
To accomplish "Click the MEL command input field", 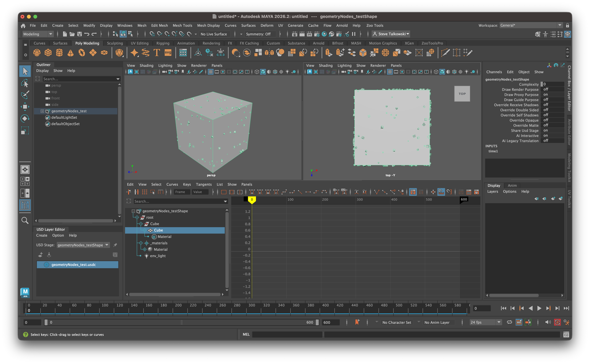I will click(x=287, y=334).
